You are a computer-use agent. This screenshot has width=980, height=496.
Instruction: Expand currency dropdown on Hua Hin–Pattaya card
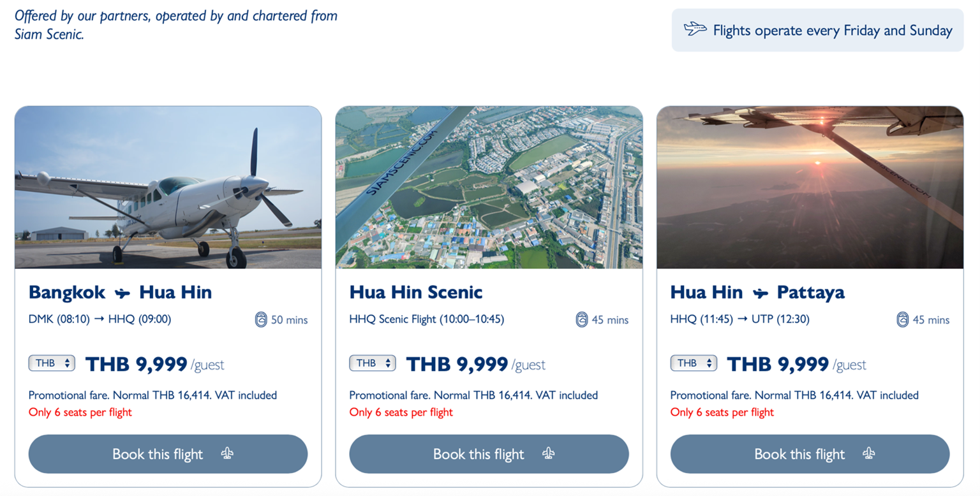point(694,363)
